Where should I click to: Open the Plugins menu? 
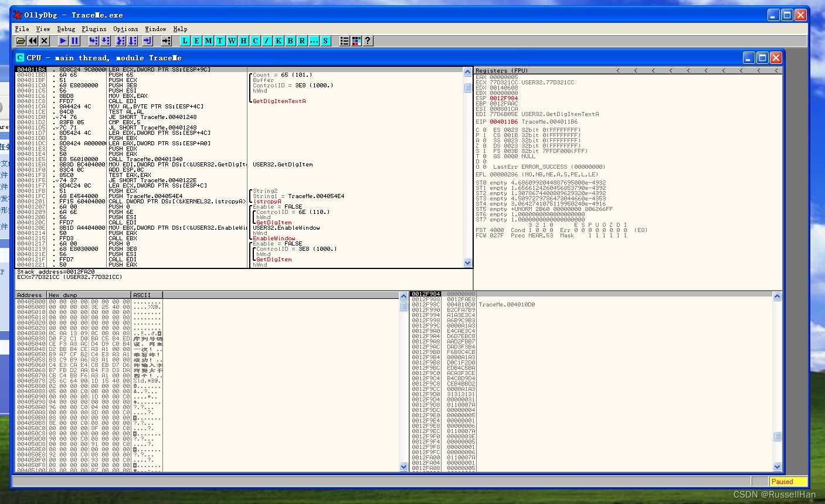pos(94,29)
